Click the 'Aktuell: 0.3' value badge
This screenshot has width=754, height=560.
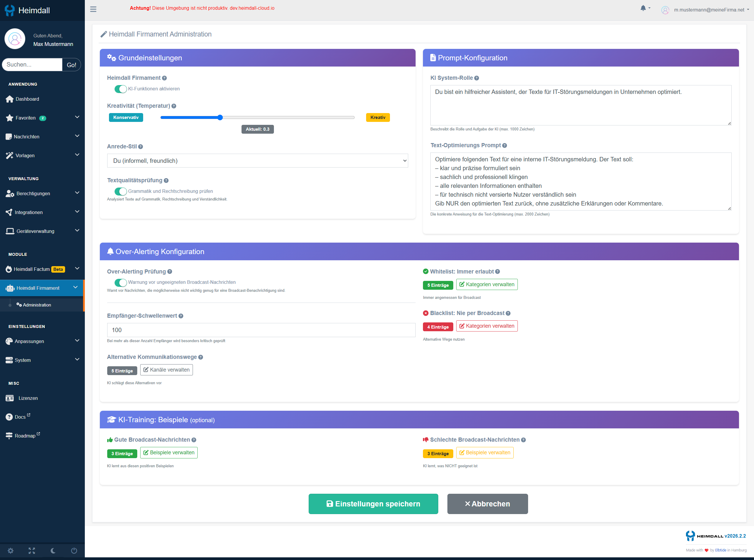coord(258,130)
